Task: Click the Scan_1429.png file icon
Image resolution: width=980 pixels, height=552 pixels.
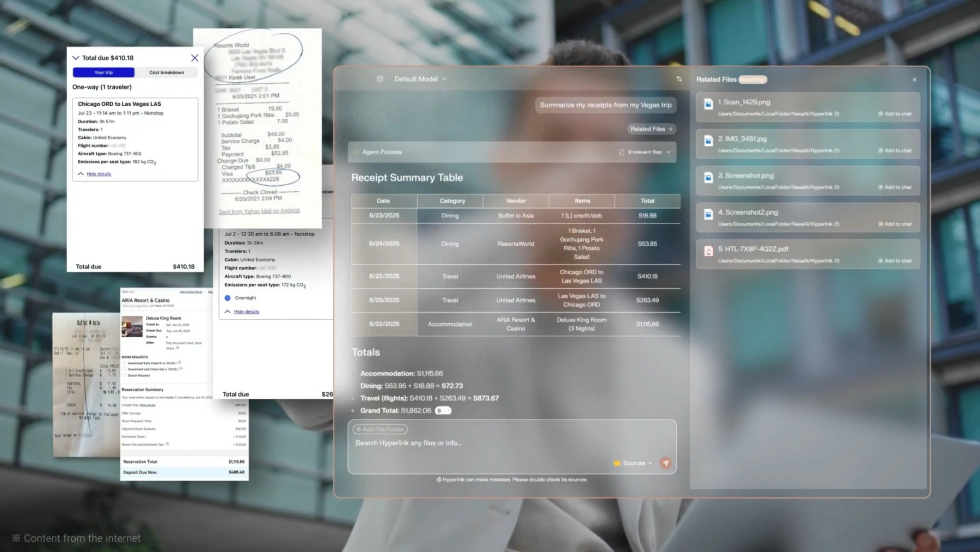Action: (x=708, y=104)
